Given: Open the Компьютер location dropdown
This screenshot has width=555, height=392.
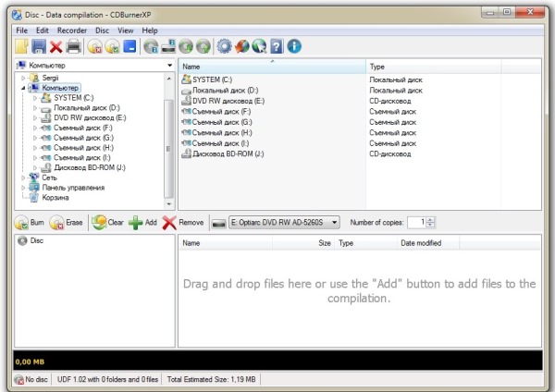Looking at the screenshot, I should pyautogui.click(x=170, y=65).
